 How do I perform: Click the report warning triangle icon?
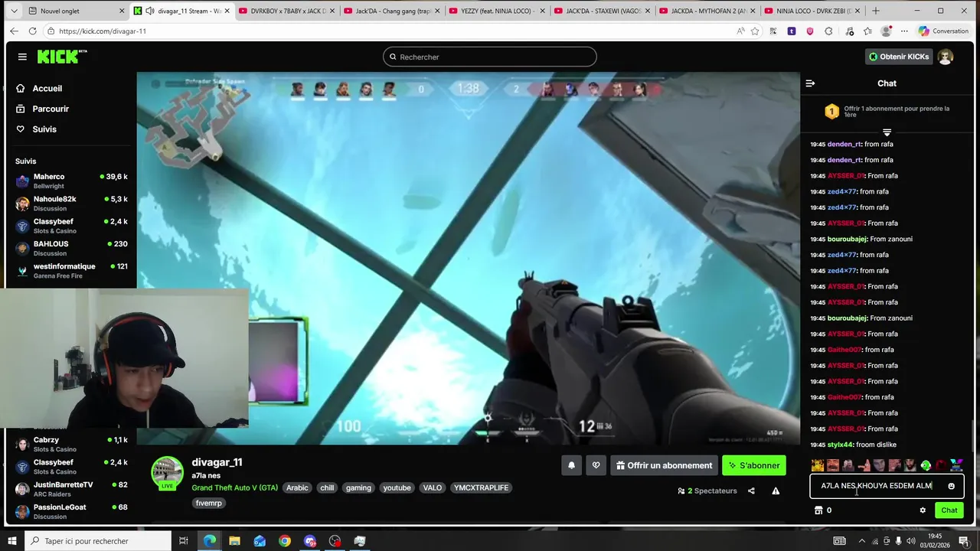(776, 491)
